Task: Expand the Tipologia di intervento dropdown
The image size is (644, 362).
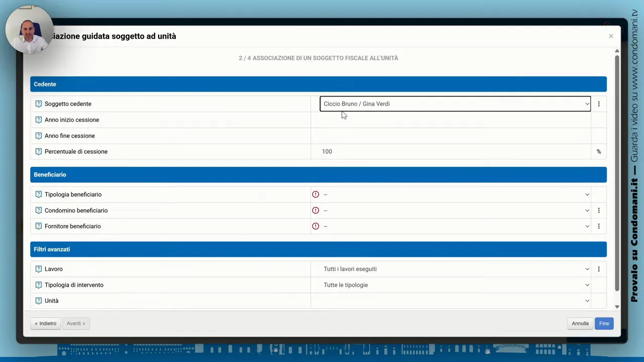Action: click(455, 285)
